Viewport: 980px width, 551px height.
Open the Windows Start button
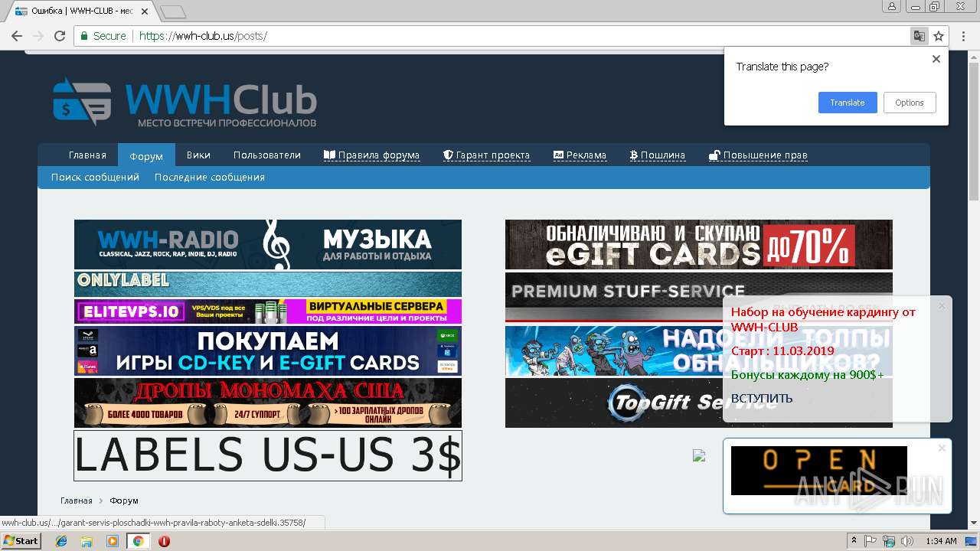[x=21, y=541]
